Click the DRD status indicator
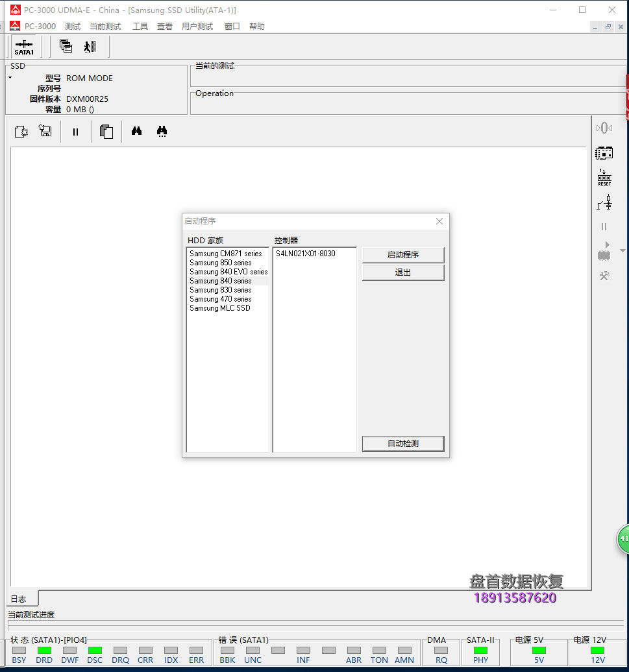Image resolution: width=629 pixels, height=672 pixels. point(44,650)
